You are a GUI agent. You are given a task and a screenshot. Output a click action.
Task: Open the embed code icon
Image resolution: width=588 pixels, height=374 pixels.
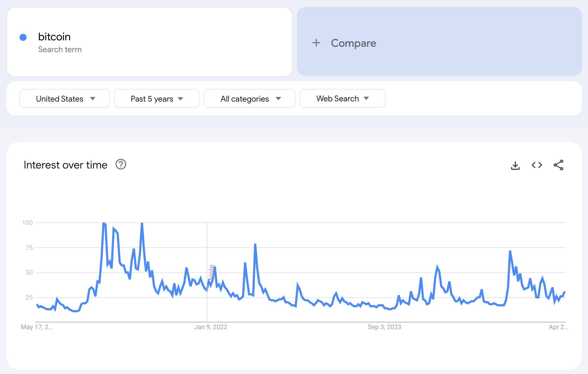[537, 165]
